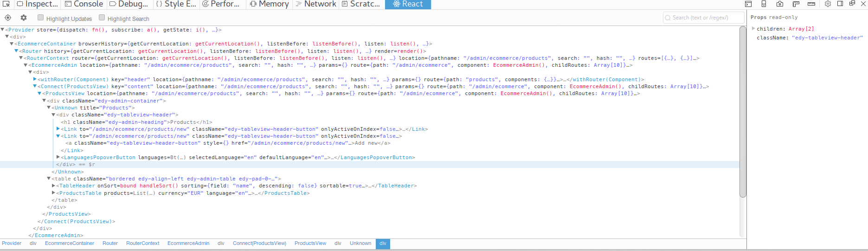The width and height of the screenshot is (868, 251).
Task: Click RouterContext breadcrumb
Action: coord(143,243)
